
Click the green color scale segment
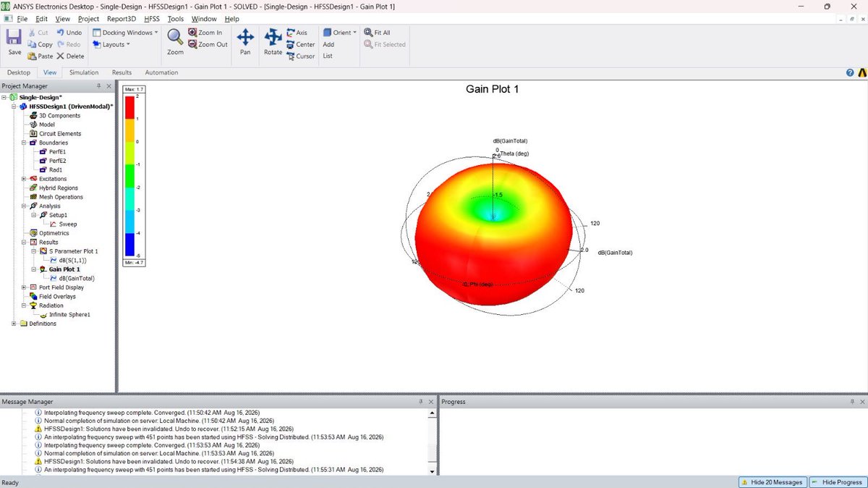pos(130,176)
